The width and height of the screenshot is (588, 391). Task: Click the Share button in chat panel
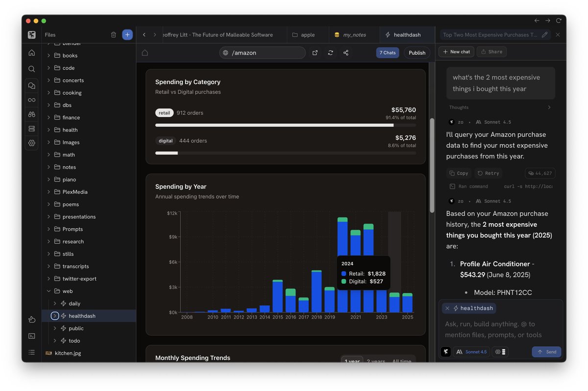491,52
